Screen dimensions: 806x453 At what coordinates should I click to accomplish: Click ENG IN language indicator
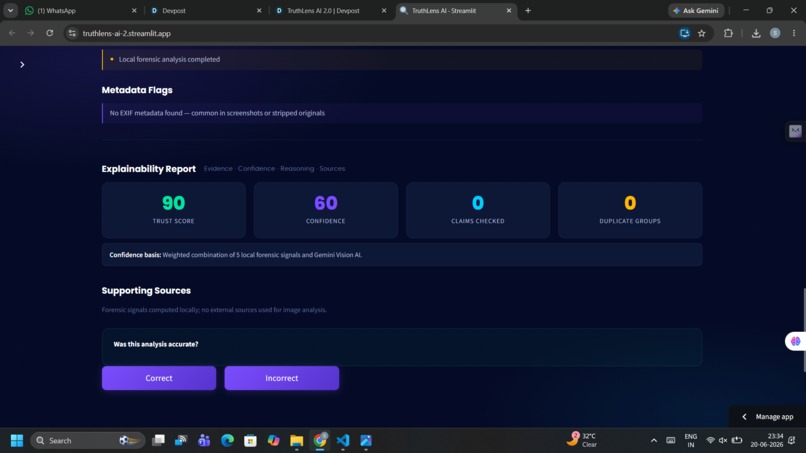(691, 441)
